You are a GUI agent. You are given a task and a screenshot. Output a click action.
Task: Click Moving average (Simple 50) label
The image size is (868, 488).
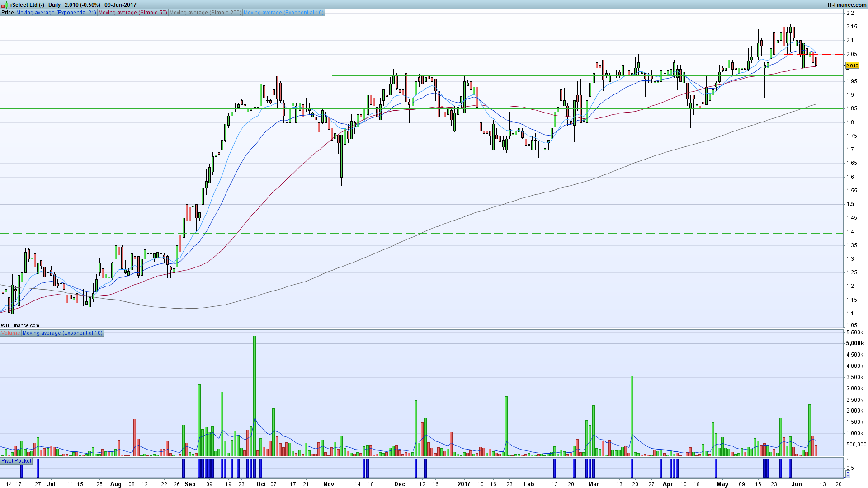coord(132,13)
